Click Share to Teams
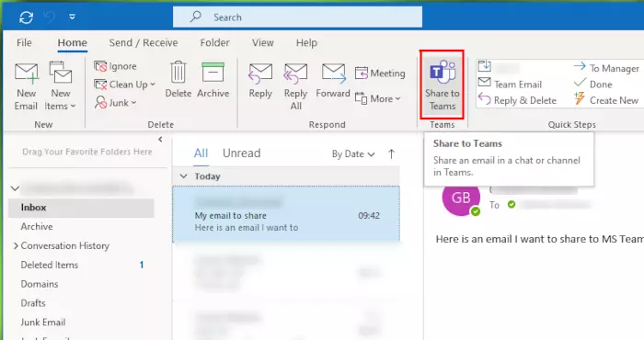The width and height of the screenshot is (644, 340). [442, 85]
